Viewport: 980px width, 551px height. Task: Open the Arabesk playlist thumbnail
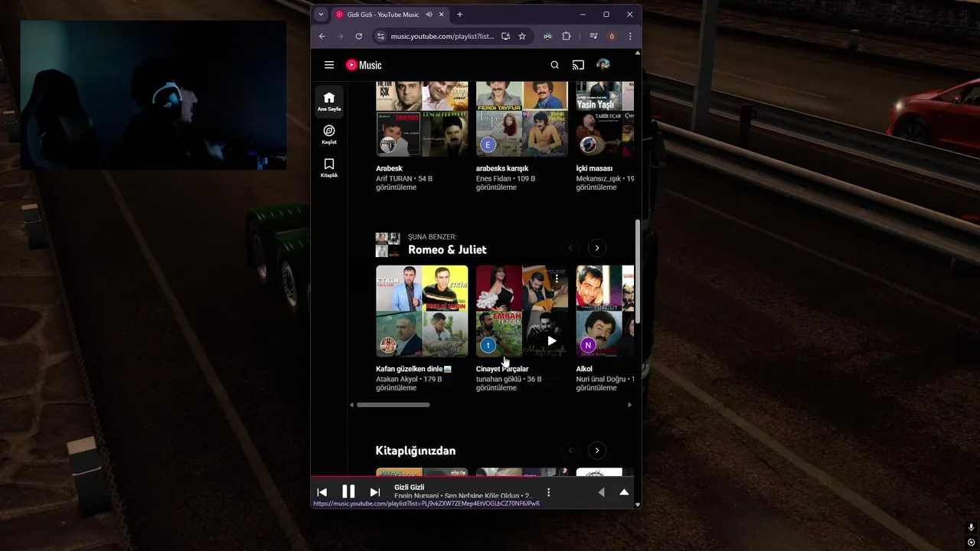click(x=422, y=119)
